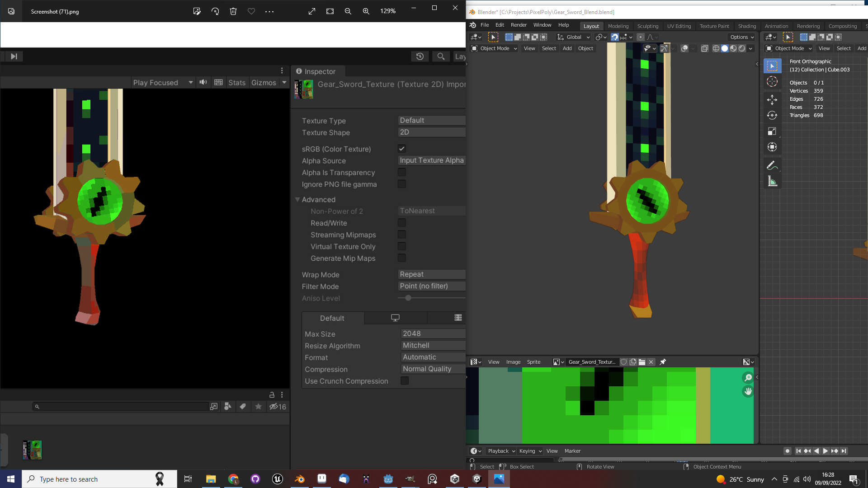Open the Filter Mode dropdown
This screenshot has height=488, width=868.
(x=431, y=286)
